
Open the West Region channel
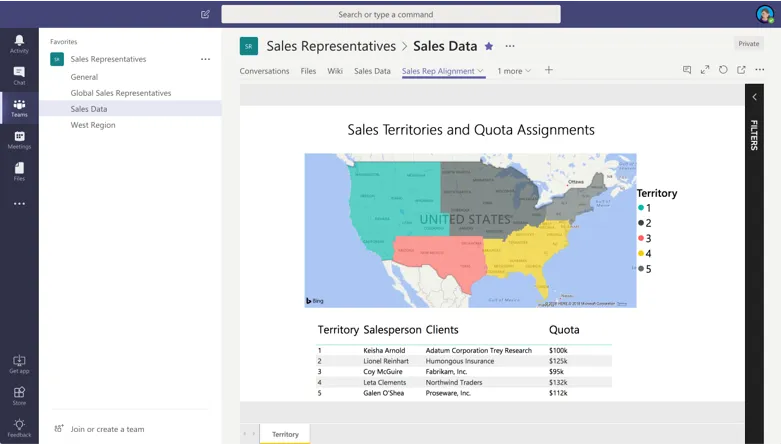pyautogui.click(x=93, y=125)
